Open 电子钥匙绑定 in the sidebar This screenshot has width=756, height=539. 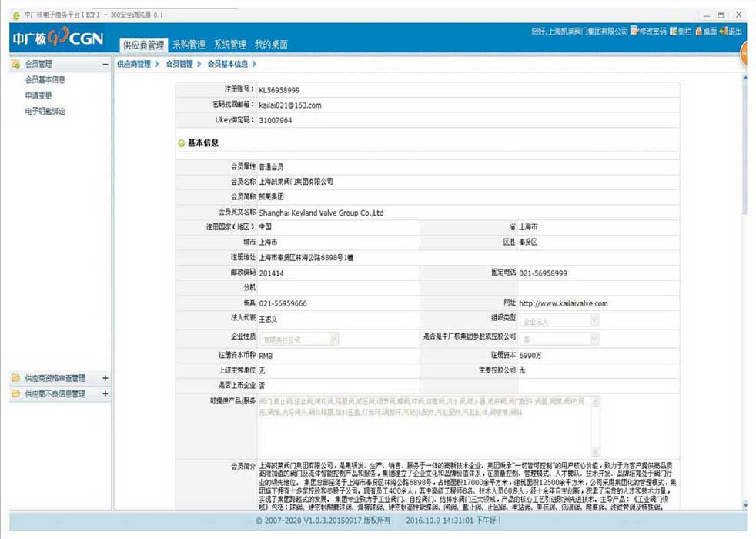tap(45, 112)
